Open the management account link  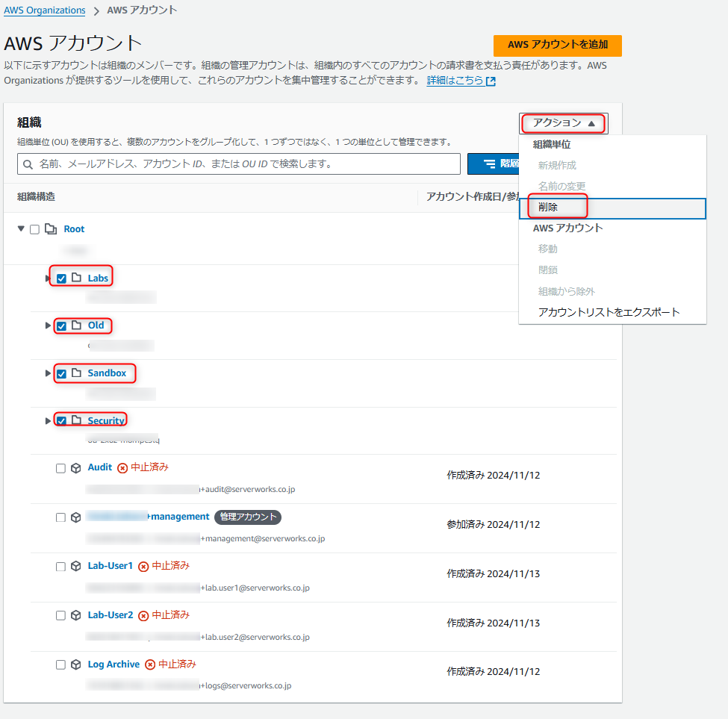pos(148,517)
